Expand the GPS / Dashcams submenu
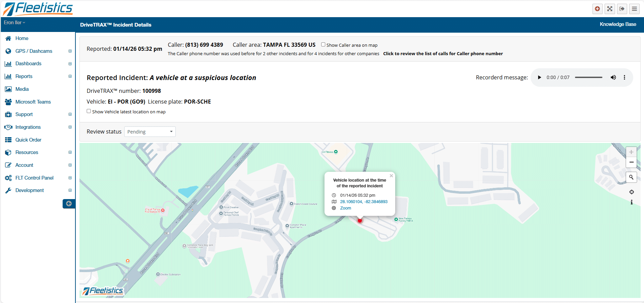Viewport: 644px width, 303px height. (70, 51)
